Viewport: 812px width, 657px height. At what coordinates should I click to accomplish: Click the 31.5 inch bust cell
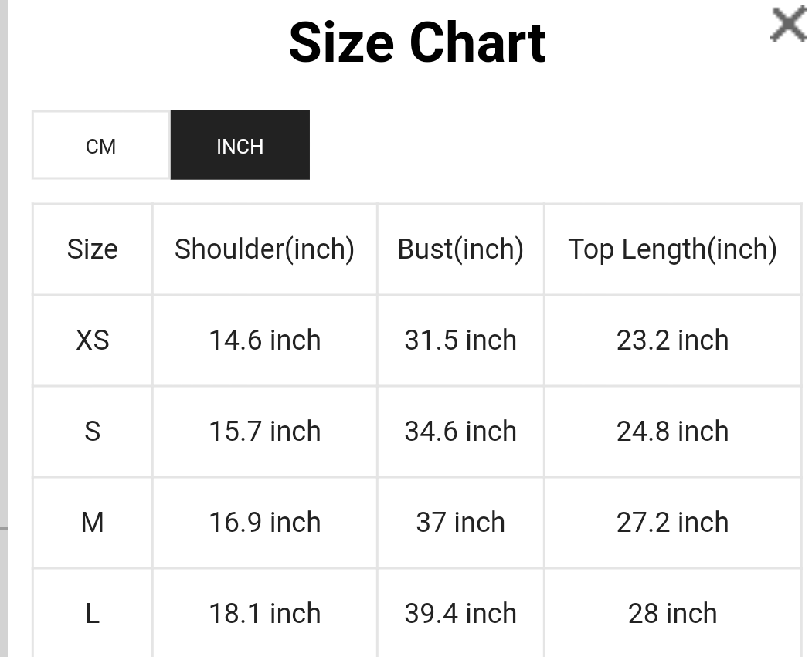(x=460, y=340)
